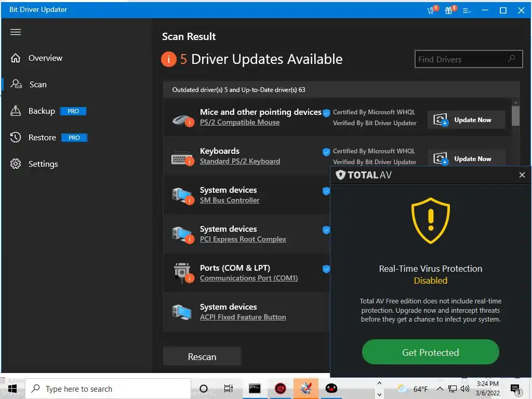Viewport: 532px width, 399px height.
Task: Open Standard PS/2 Keyboard link
Action: (x=240, y=161)
